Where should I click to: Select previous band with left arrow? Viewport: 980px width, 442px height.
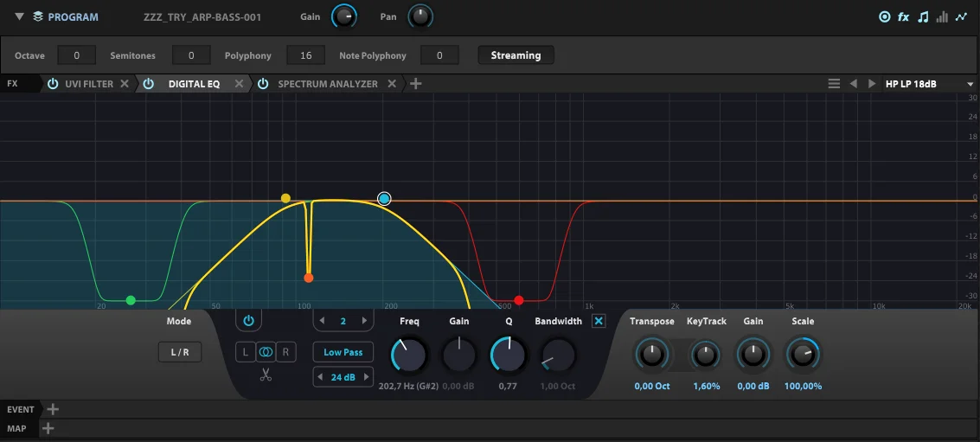(322, 321)
